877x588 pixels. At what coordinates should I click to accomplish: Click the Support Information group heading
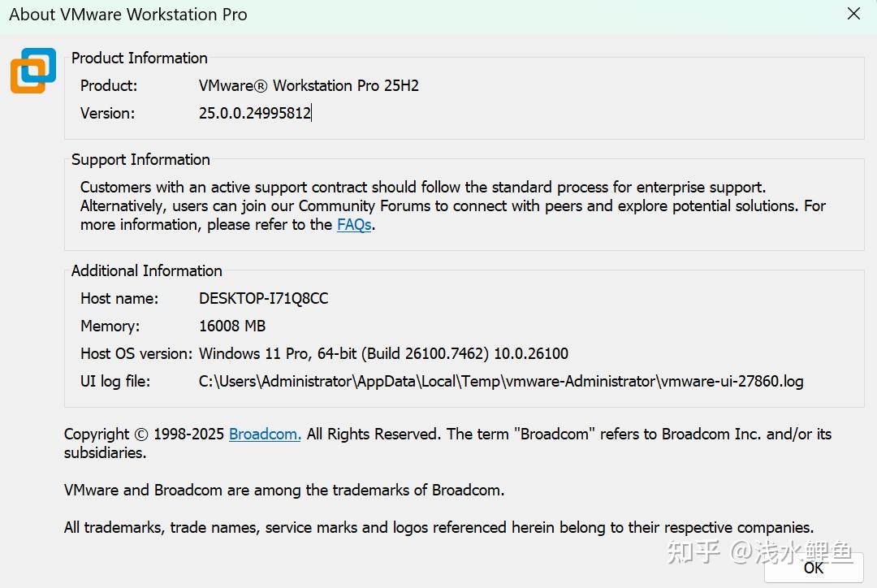pos(140,160)
